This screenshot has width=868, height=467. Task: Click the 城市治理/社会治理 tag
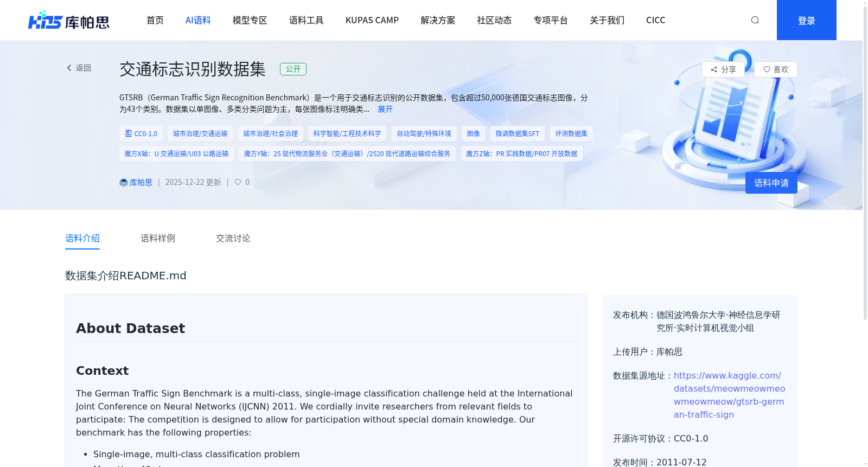271,133
